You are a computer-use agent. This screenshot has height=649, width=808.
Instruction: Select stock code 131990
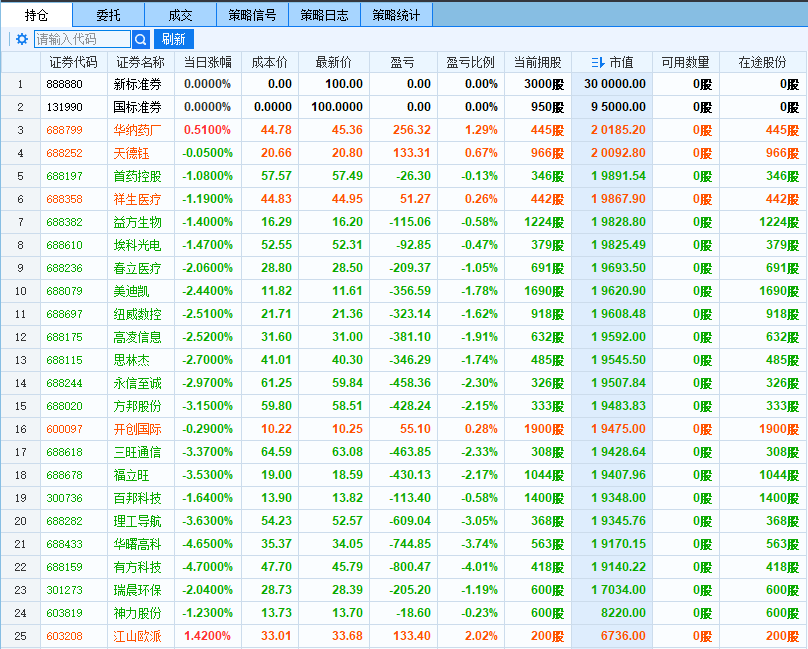coord(64,107)
